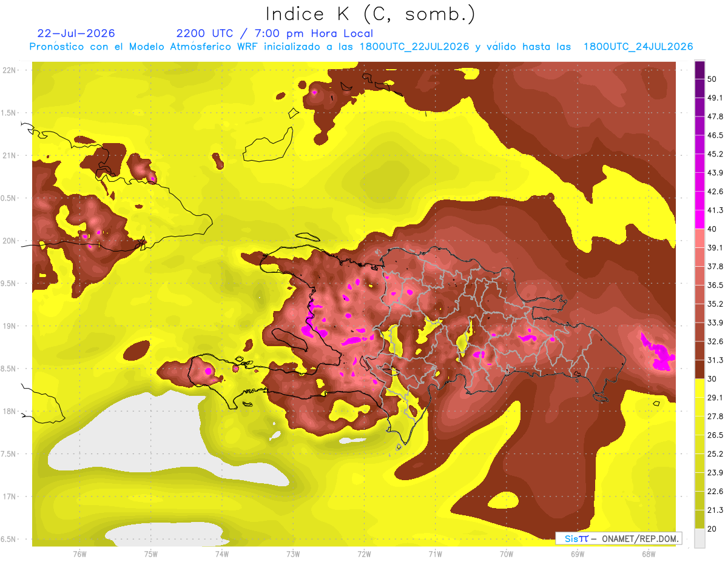Click the '18N' latitude label
The width and height of the screenshot is (728, 562).
pos(9,412)
